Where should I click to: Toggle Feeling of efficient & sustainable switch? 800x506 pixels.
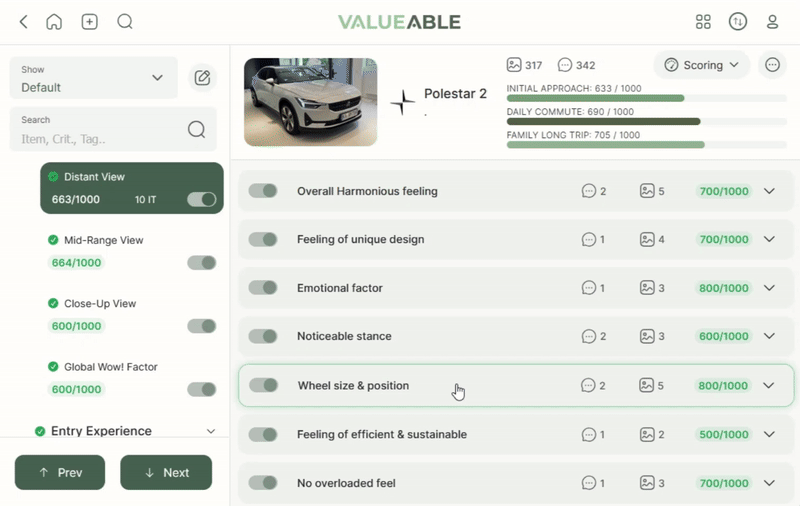[263, 434]
